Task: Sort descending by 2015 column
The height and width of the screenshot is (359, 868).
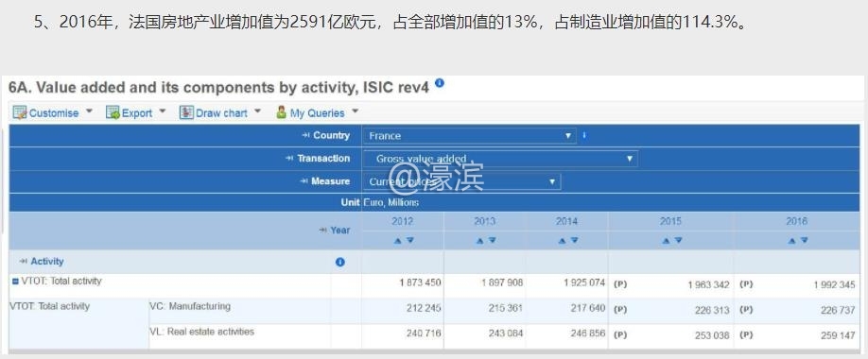Action: pyautogui.click(x=678, y=241)
